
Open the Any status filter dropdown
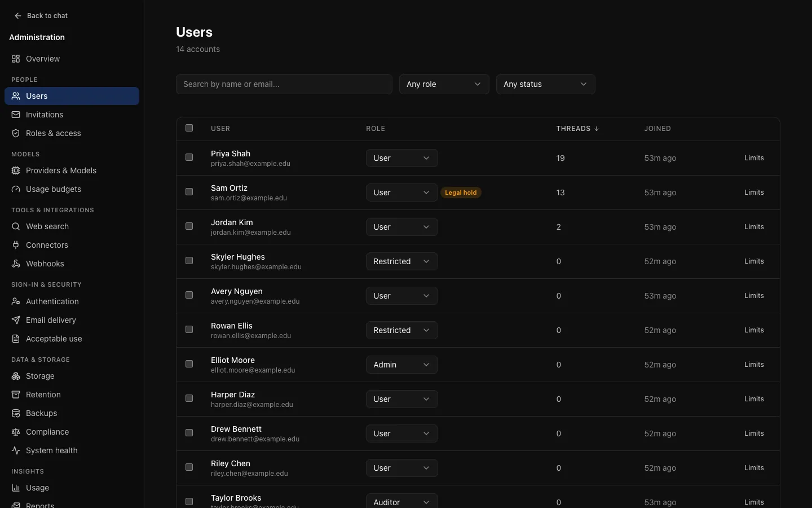[x=546, y=84]
